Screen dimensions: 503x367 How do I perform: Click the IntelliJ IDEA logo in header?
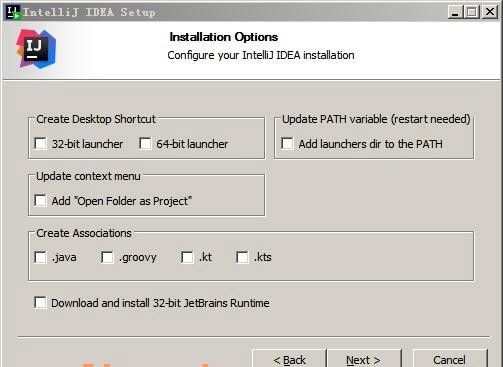(x=36, y=49)
